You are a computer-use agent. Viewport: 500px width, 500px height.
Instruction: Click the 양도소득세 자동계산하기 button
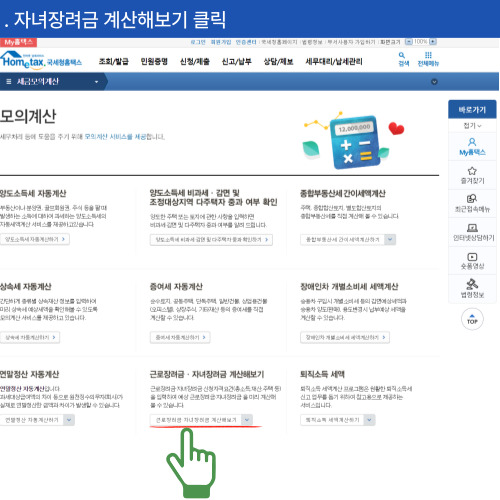[x=35, y=239]
